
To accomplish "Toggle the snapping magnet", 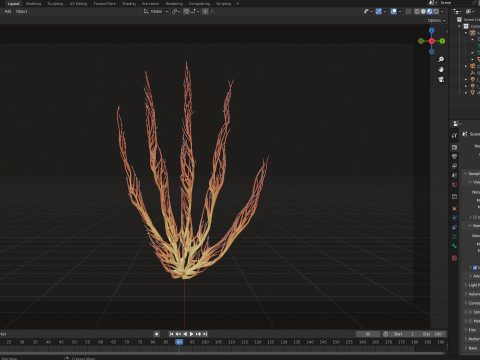I will pos(186,11).
